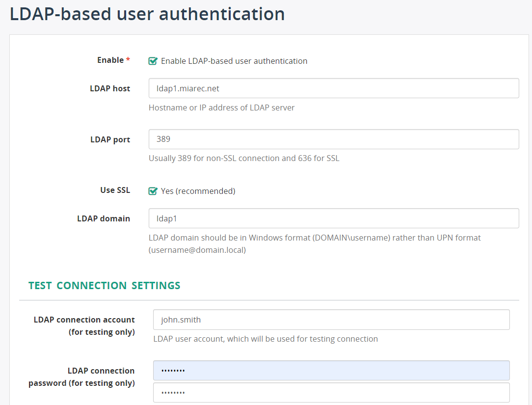Disable the Yes (recommended) SSL option

point(154,191)
